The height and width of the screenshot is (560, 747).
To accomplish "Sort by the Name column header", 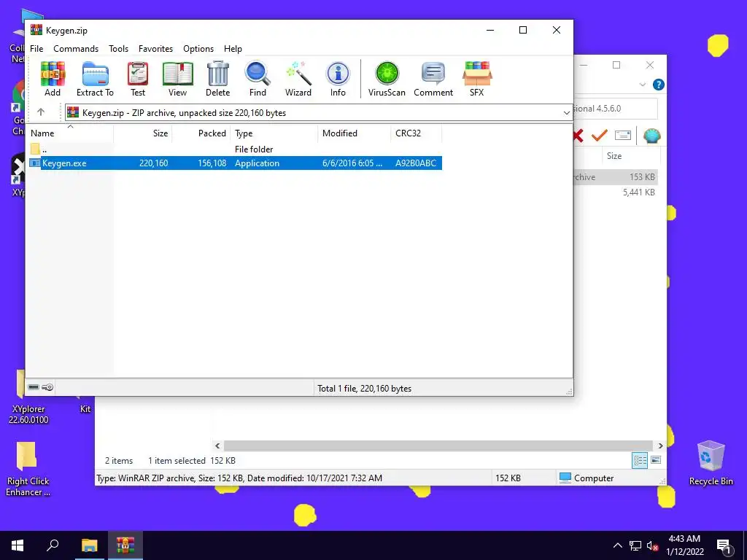I will click(x=70, y=133).
